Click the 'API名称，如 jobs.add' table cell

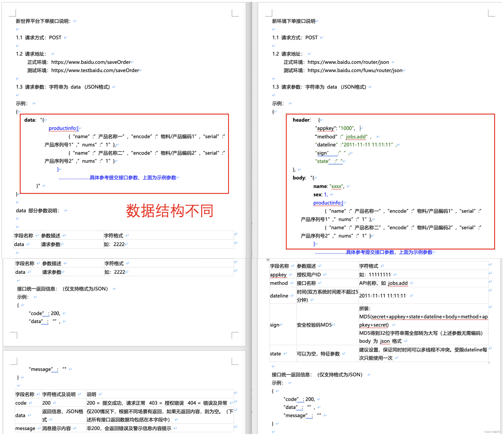click(423, 283)
